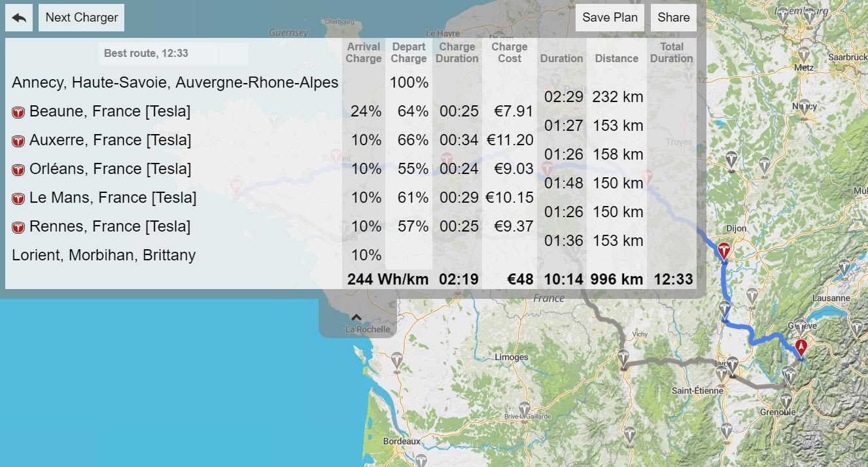
Task: Click the 232 km distance value
Action: click(x=618, y=97)
